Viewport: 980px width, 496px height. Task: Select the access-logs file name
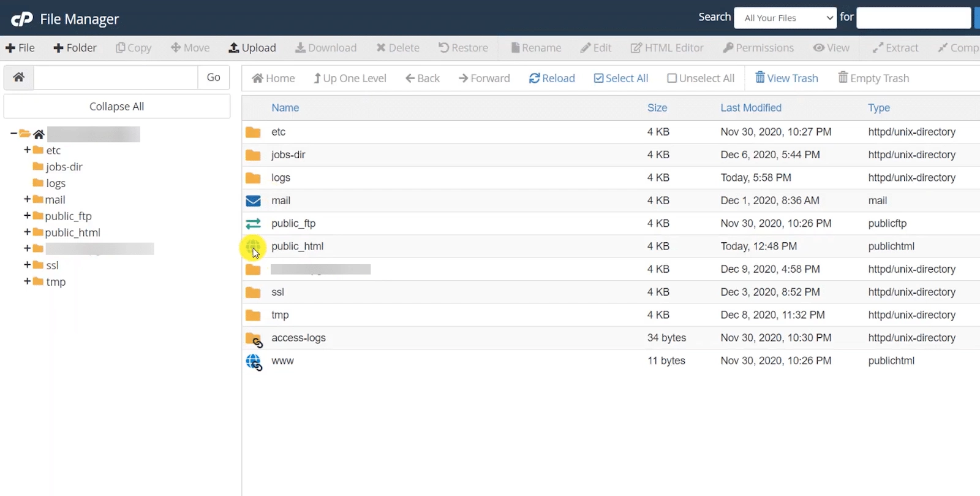pyautogui.click(x=299, y=338)
